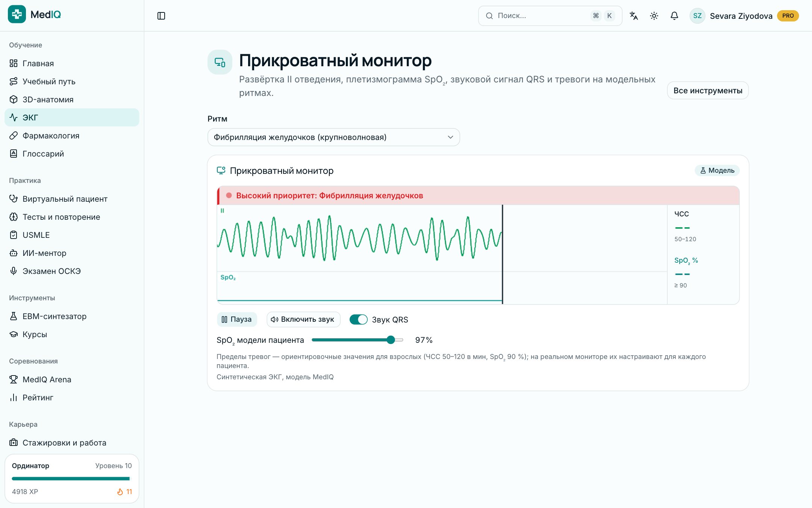Click the Модель badge
Screen dimensions: 812x508
717,170
